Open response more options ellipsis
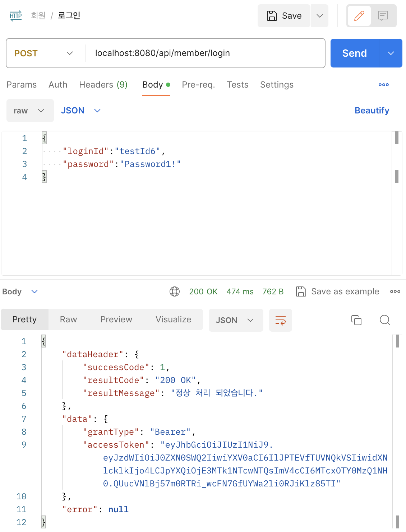 click(395, 291)
